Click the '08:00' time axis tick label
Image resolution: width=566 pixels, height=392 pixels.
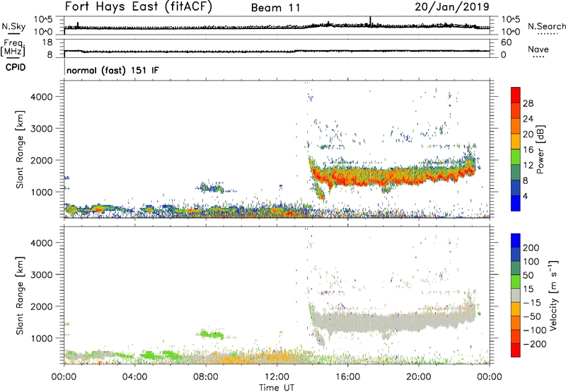pyautogui.click(x=206, y=377)
